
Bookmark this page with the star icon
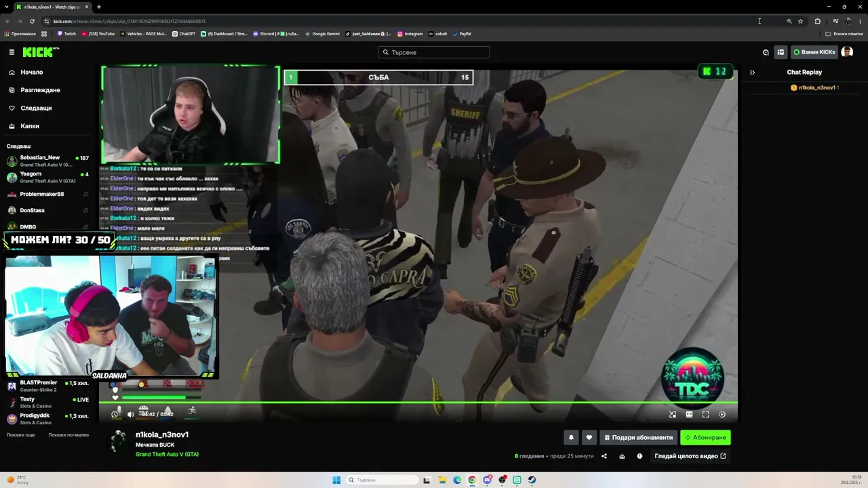[x=800, y=21]
